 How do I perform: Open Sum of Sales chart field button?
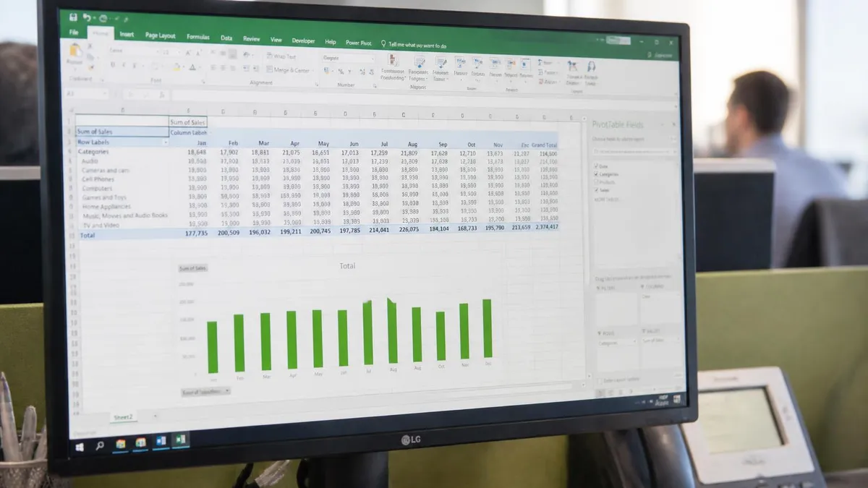click(193, 268)
